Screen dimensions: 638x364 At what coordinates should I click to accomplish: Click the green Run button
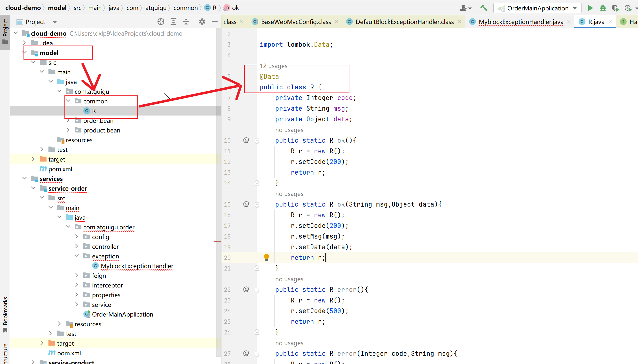[590, 8]
